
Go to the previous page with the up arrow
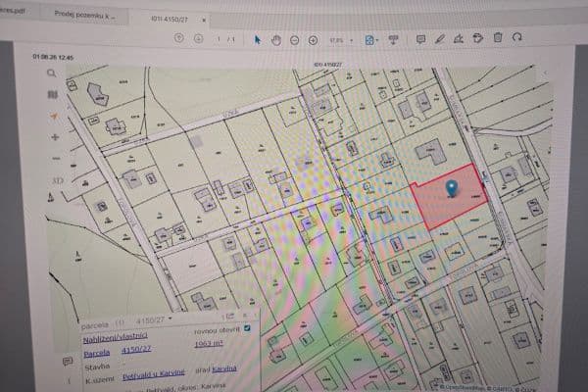click(x=179, y=38)
